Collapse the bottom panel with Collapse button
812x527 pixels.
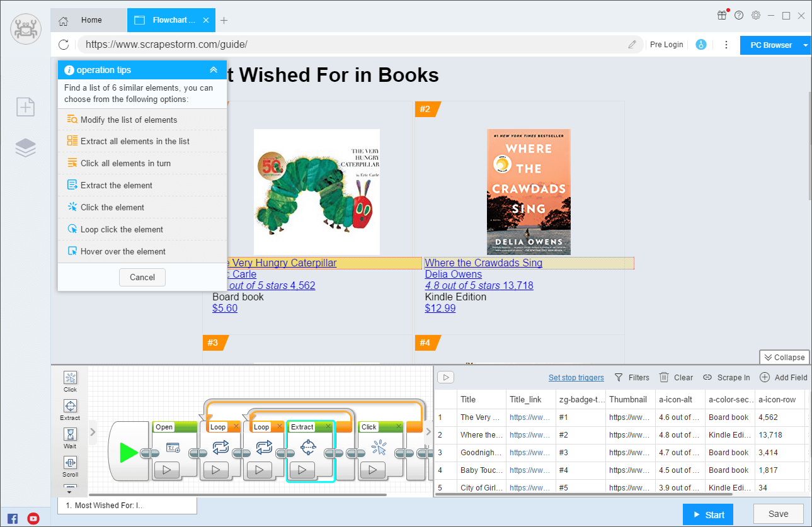(784, 357)
